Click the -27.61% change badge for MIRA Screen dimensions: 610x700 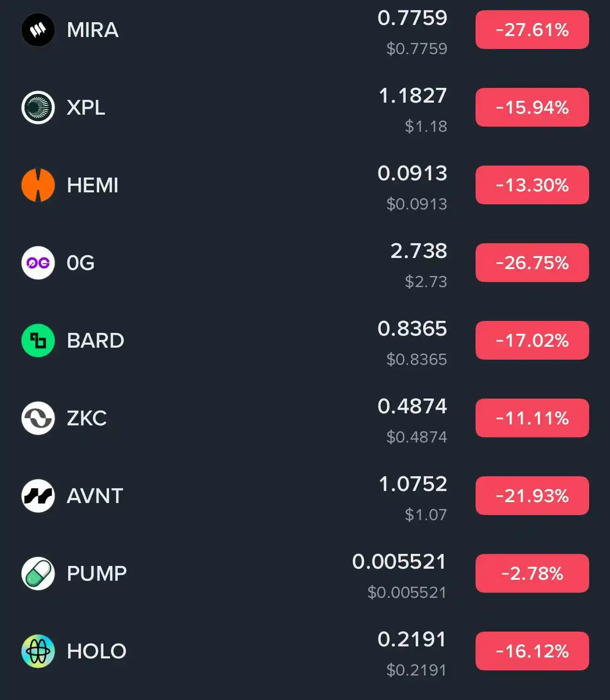point(532,30)
